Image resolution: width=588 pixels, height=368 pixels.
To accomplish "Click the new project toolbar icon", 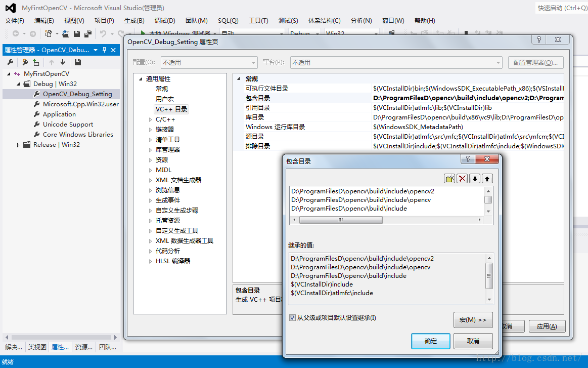I will click(49, 33).
